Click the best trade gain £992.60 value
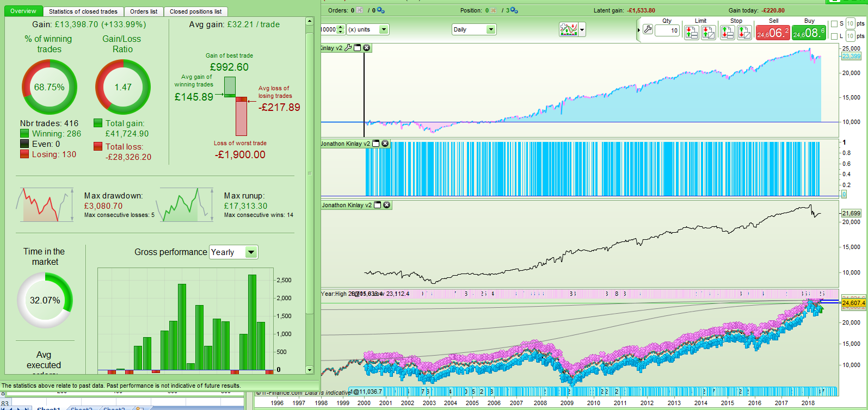The image size is (868, 410). 229,67
